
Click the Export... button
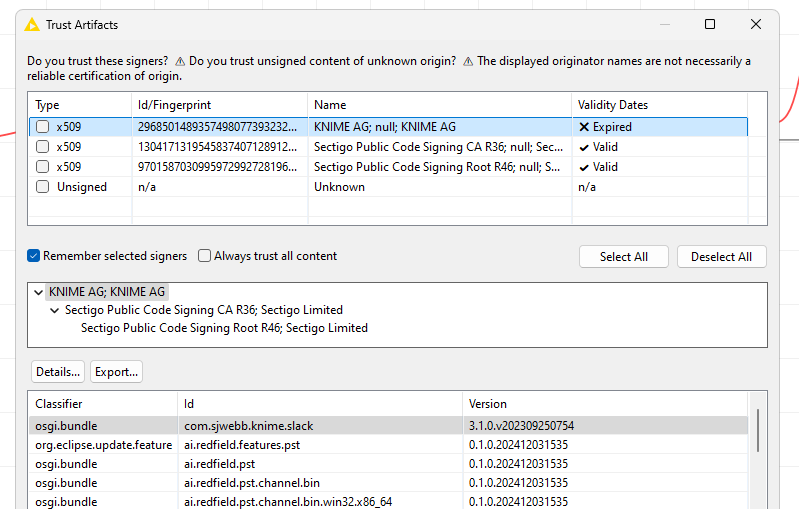coord(117,372)
